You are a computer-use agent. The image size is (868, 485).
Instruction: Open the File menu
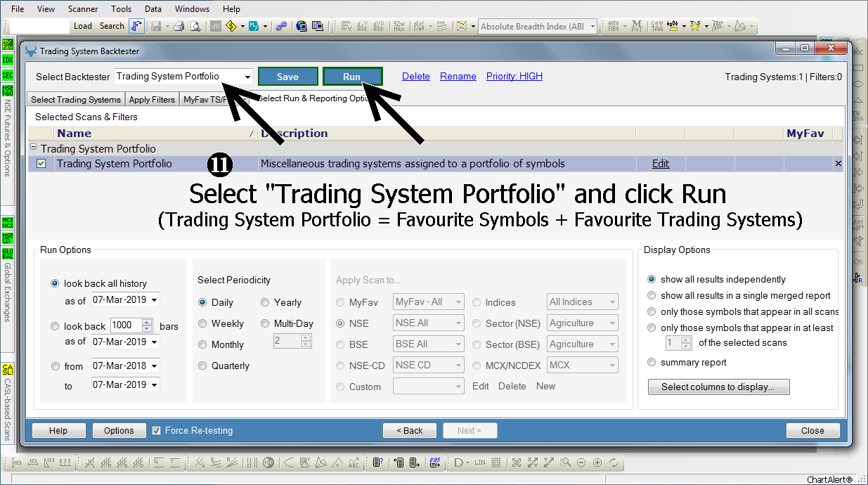coord(18,9)
